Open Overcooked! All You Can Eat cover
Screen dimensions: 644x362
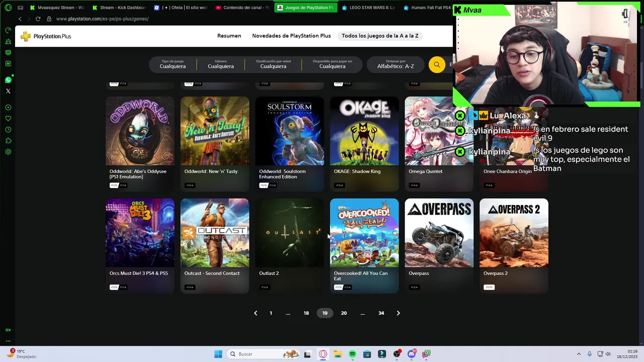click(364, 233)
